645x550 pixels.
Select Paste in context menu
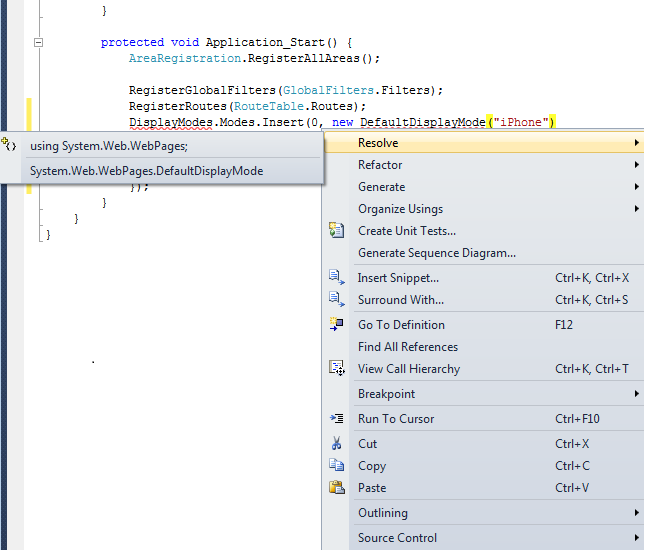(x=484, y=488)
